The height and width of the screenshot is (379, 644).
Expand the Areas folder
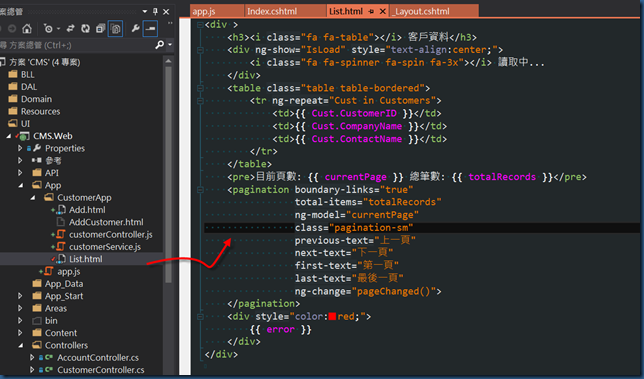(20, 308)
